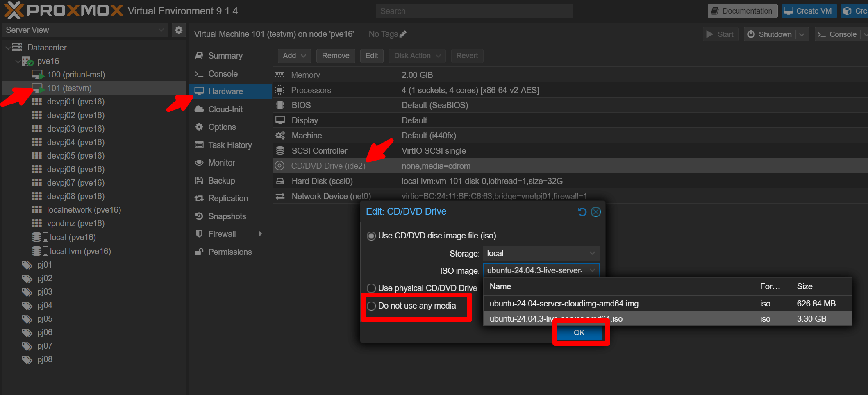Viewport: 868px width, 395px height.
Task: Choose 'Use physical CD/DVD Drive' option
Action: tap(371, 288)
